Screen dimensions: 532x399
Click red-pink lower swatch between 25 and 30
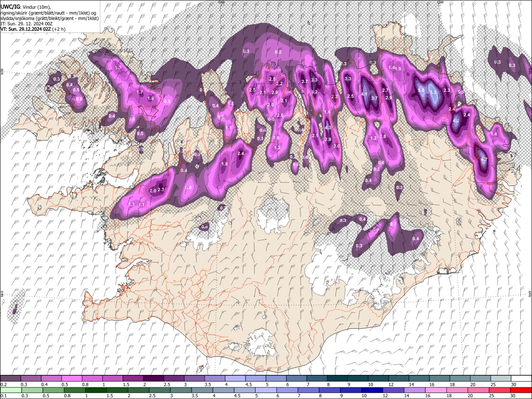499,390
